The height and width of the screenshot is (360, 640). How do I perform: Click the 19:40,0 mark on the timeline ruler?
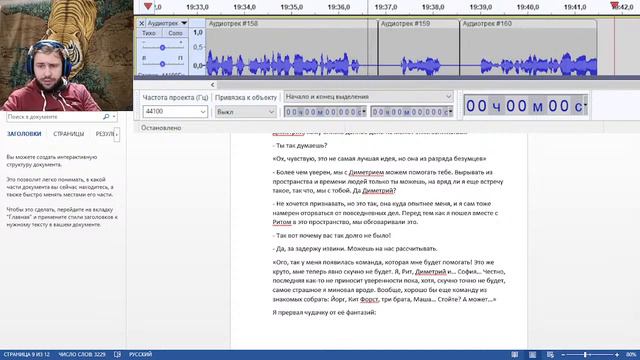click(528, 7)
